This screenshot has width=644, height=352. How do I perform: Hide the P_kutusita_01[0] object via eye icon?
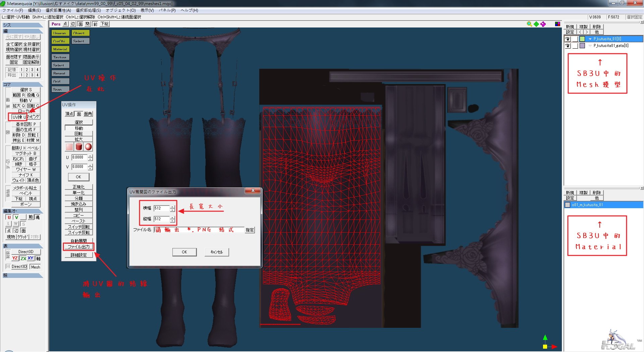(x=568, y=39)
